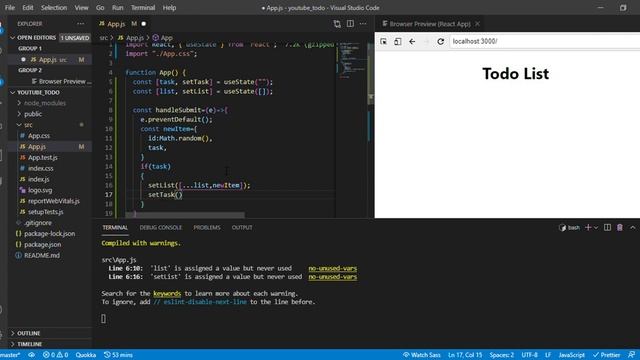Expand the Timeline section
This screenshot has width=640, height=360.
pos(50,344)
